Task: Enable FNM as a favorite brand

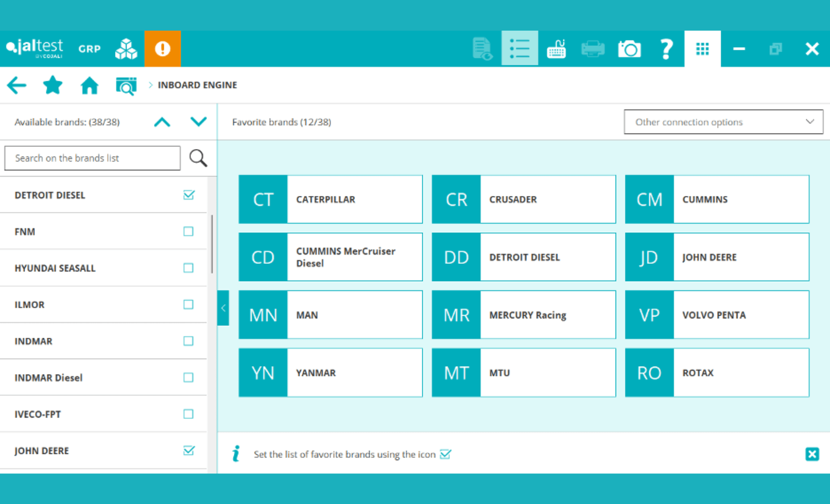Action: point(188,231)
